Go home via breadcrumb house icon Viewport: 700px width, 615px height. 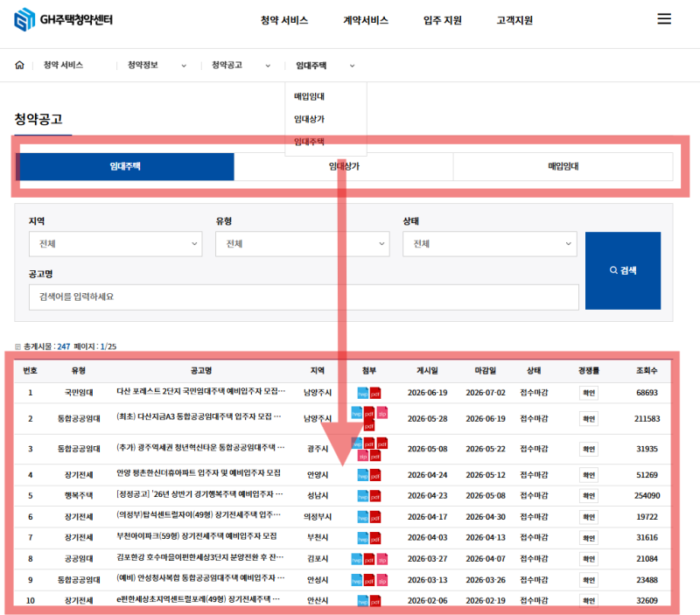[x=19, y=65]
